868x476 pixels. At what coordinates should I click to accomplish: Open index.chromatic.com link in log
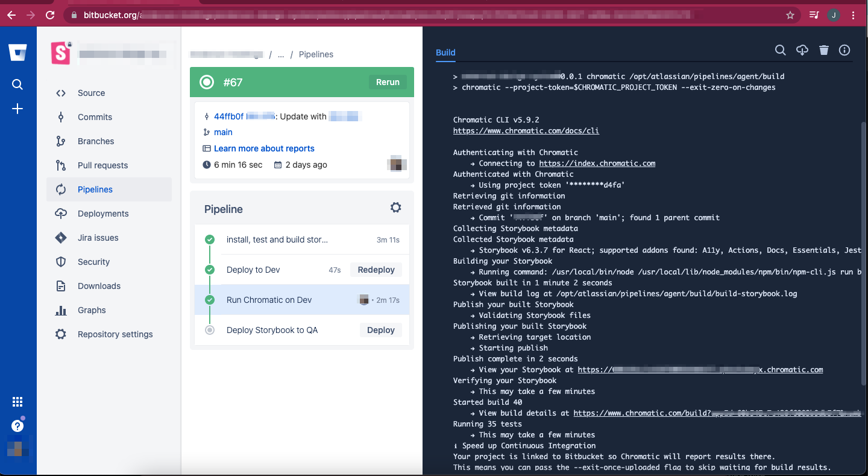click(x=597, y=163)
